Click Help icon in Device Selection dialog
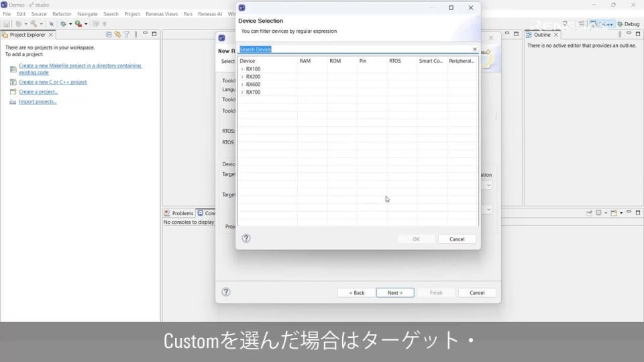The height and width of the screenshot is (362, 644). 246,239
